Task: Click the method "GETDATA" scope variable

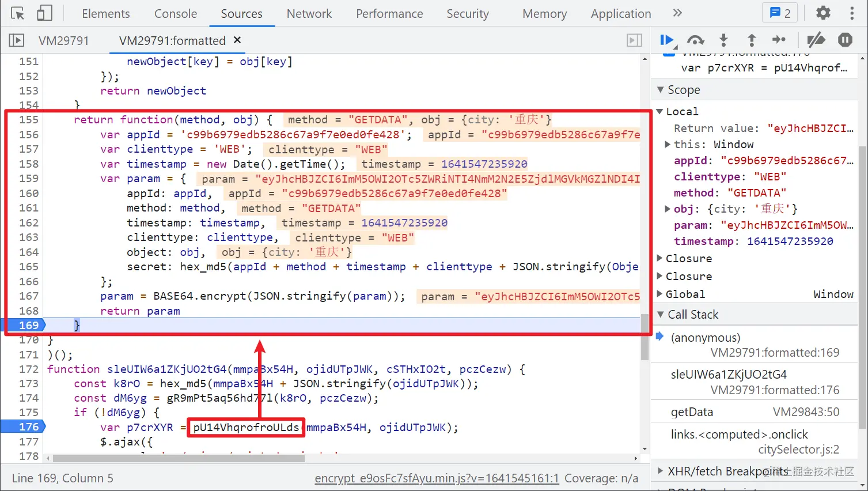Action: pyautogui.click(x=730, y=192)
